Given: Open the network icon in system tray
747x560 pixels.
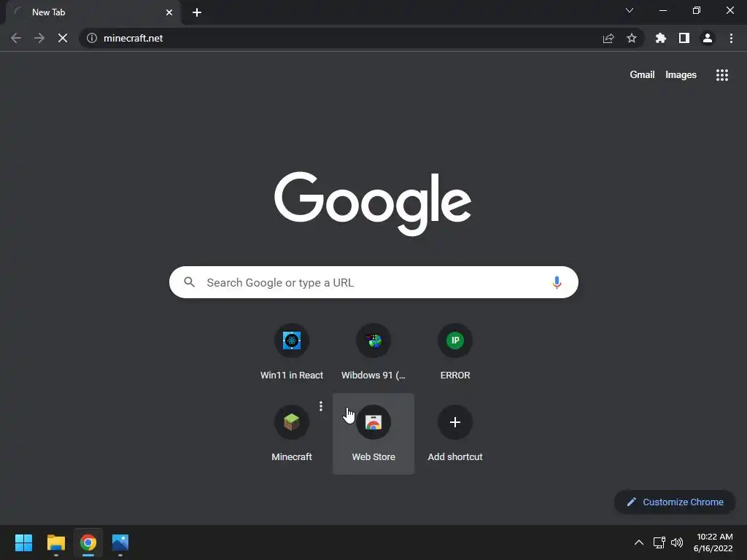Looking at the screenshot, I should [659, 542].
